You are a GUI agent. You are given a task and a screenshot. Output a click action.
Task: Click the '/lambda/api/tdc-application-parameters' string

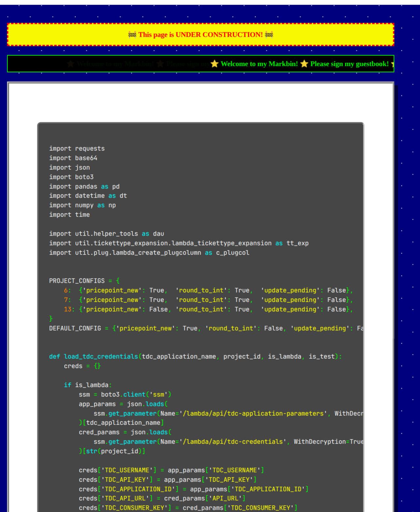[x=253, y=413]
